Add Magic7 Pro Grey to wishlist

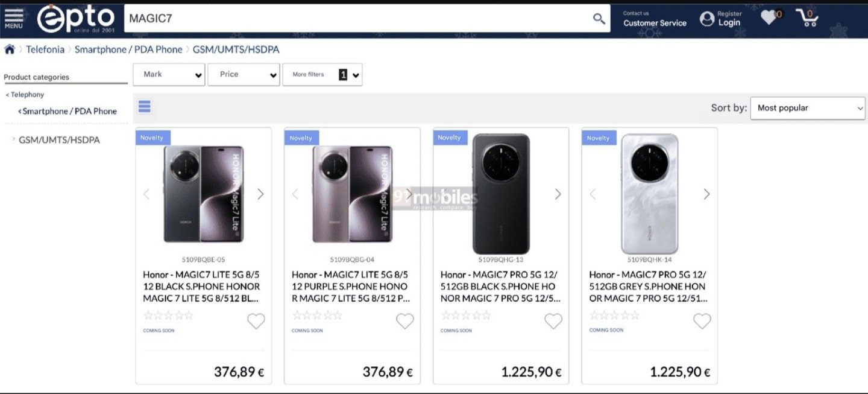click(702, 322)
